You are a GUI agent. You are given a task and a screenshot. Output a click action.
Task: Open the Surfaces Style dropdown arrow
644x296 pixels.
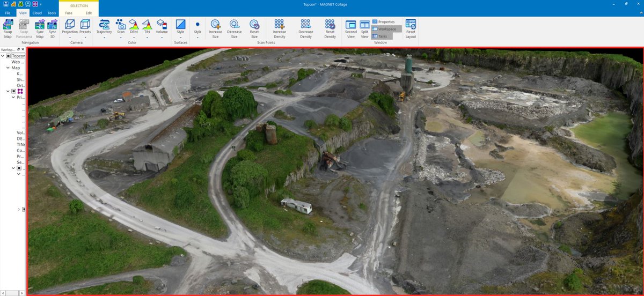[x=180, y=39]
